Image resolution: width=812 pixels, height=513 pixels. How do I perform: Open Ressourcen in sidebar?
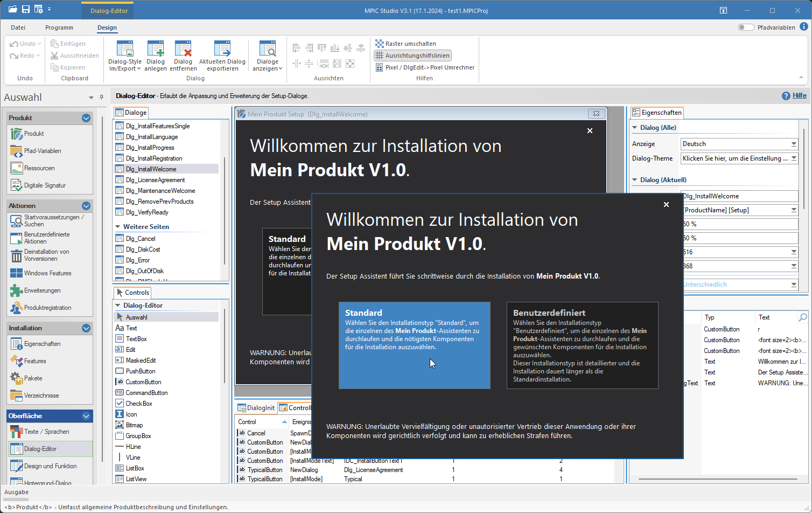50,168
